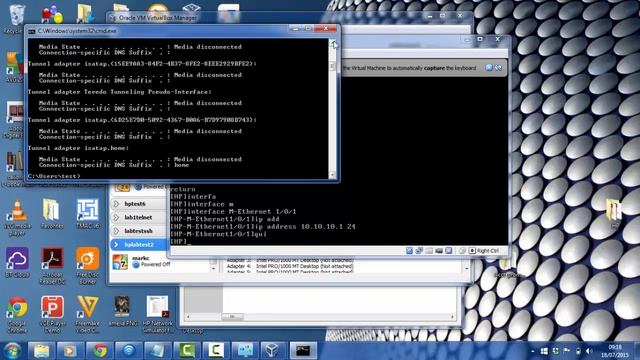Click the cmd prompt line C:\Users\test>
This screenshot has height=360, width=640.
click(54, 176)
